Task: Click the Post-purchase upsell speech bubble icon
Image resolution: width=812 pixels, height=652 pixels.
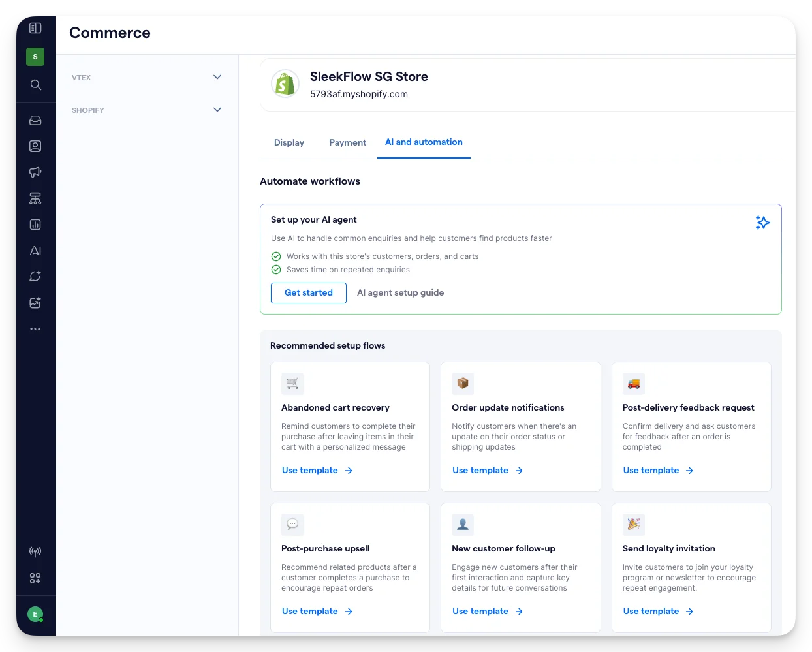Action: [292, 525]
